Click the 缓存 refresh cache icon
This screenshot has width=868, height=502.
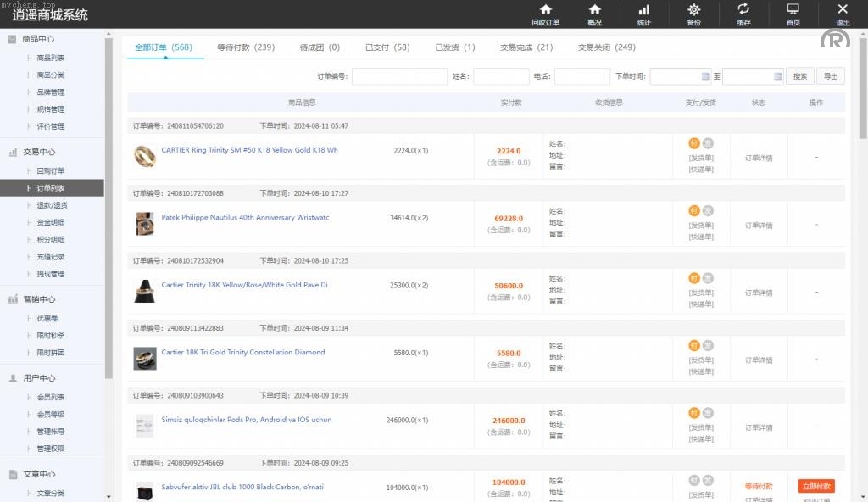[x=743, y=10]
